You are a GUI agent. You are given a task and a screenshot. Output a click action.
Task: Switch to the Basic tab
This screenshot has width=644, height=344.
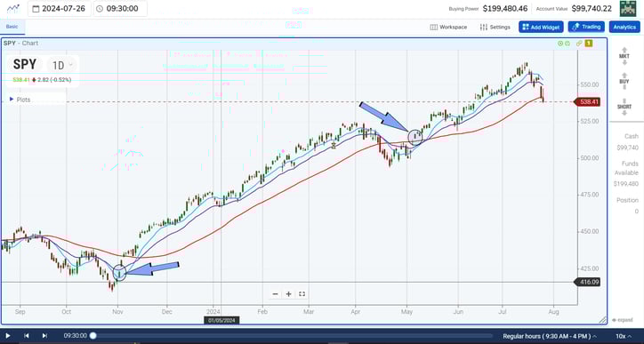(x=12, y=27)
